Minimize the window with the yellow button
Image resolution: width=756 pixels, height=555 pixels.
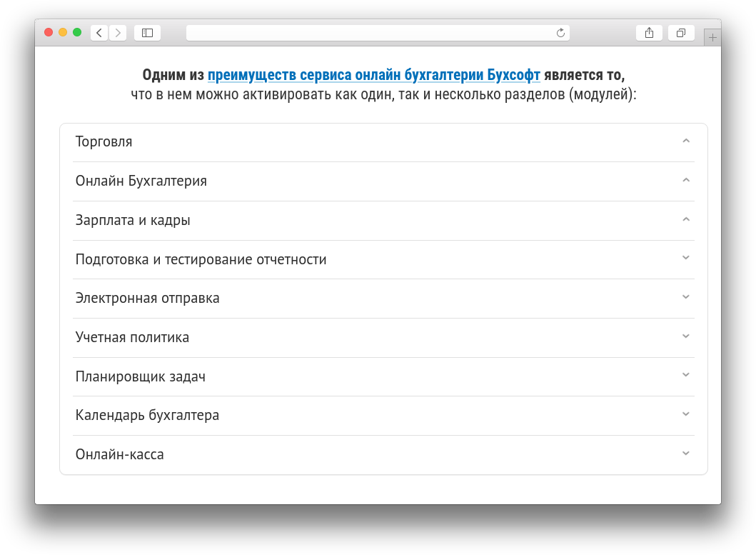(x=63, y=32)
